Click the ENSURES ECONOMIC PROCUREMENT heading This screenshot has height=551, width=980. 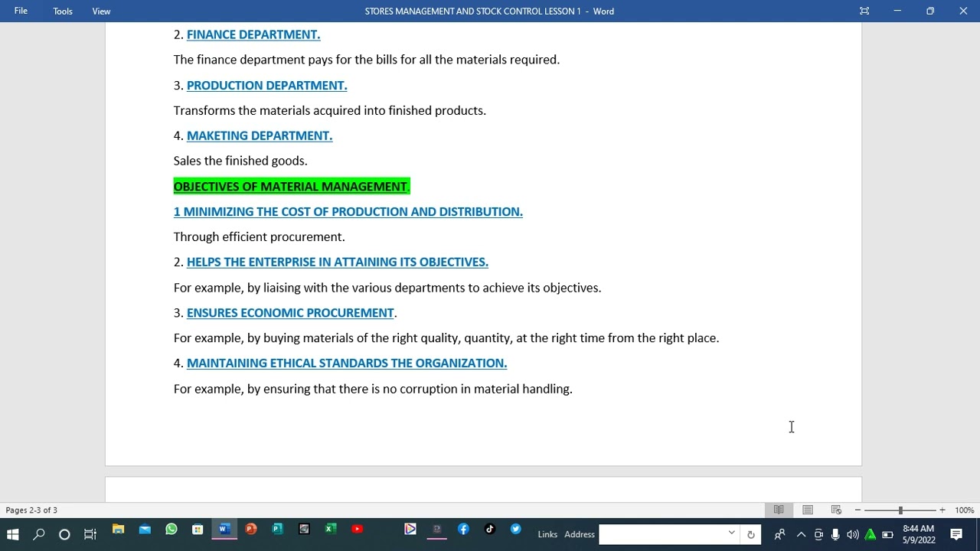290,312
